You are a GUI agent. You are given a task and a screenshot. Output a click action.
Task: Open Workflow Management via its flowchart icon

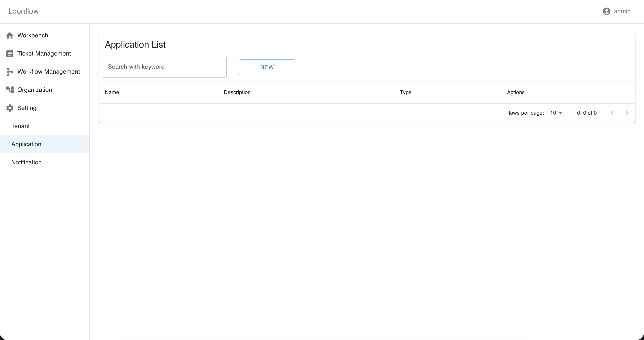[10, 72]
